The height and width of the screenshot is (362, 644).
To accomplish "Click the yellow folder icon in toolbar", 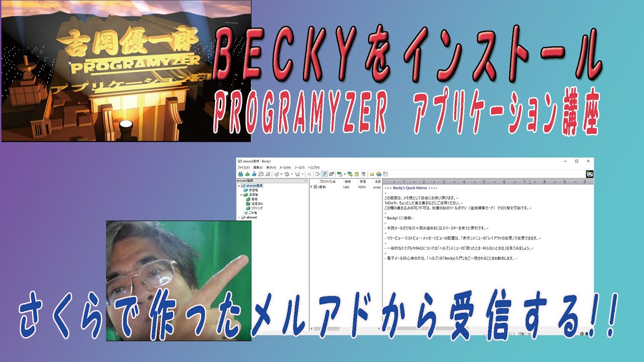I will coord(371,174).
